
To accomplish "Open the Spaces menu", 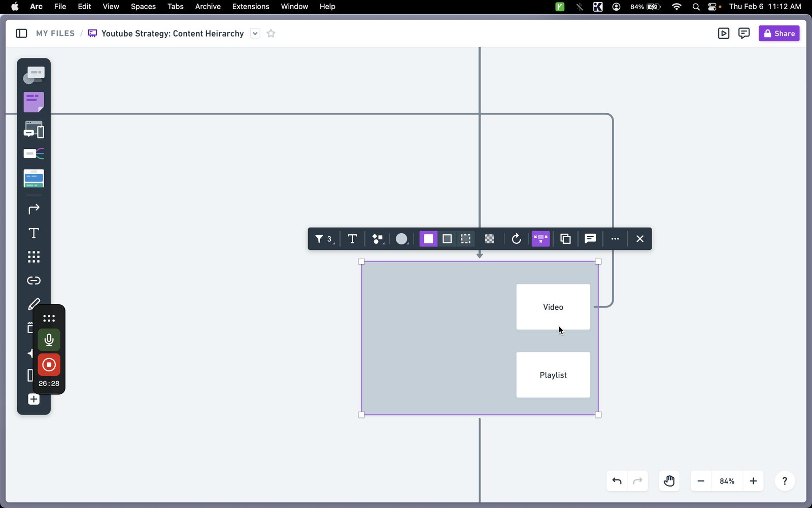I will click(x=143, y=7).
